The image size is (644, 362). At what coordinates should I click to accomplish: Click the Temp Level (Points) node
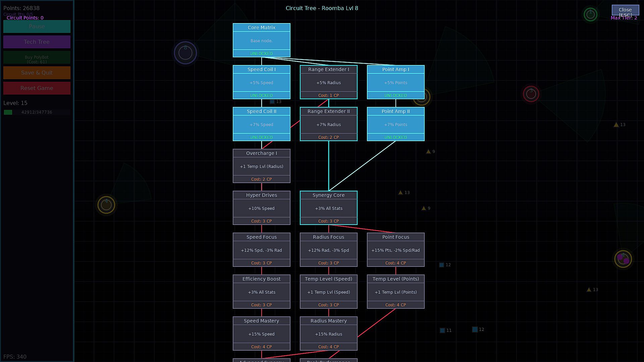[x=396, y=292]
